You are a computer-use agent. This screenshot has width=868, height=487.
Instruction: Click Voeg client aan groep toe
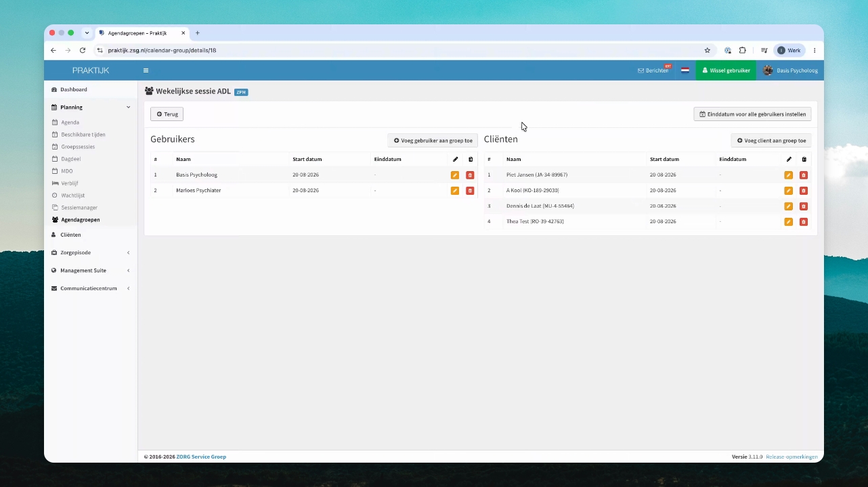tap(771, 141)
